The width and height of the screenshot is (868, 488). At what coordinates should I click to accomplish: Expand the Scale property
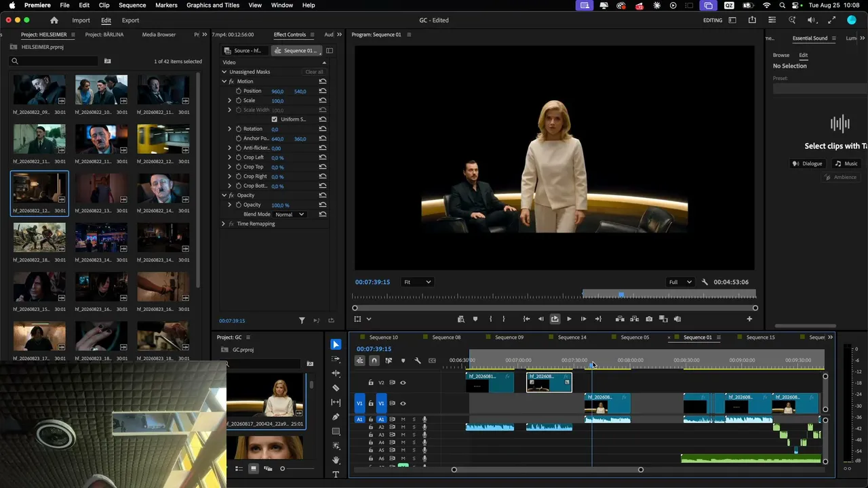pyautogui.click(x=229, y=100)
